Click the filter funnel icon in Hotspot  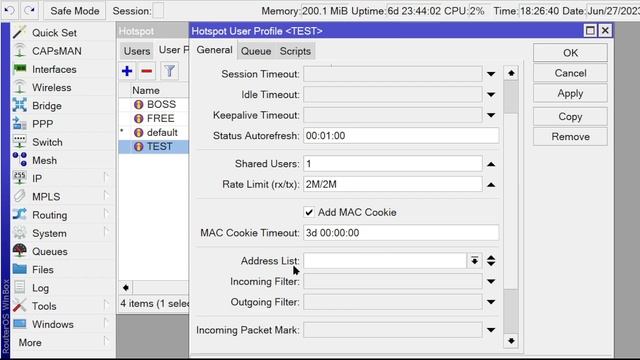[169, 71]
